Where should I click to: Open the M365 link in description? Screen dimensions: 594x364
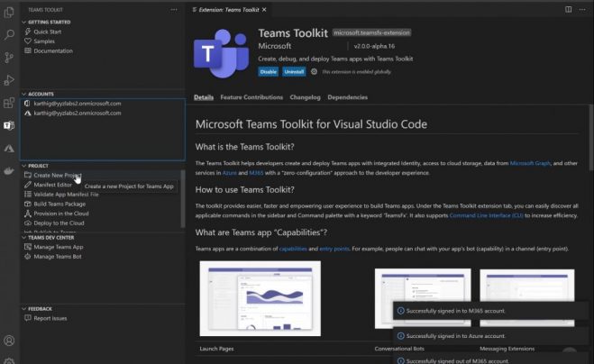[256, 173]
